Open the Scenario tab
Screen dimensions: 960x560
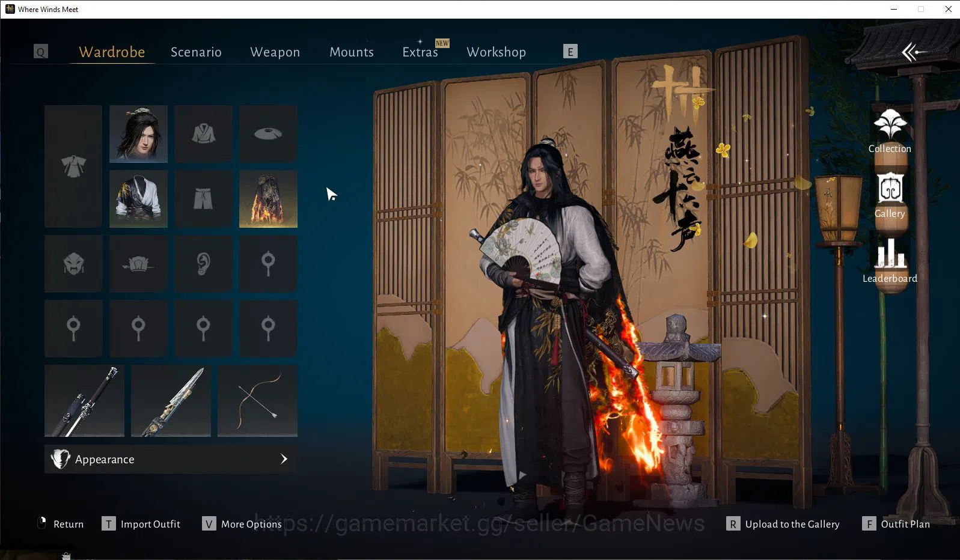196,52
